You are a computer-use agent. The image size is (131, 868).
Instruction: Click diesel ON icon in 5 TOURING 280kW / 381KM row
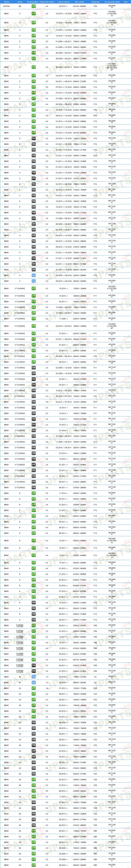34,459
